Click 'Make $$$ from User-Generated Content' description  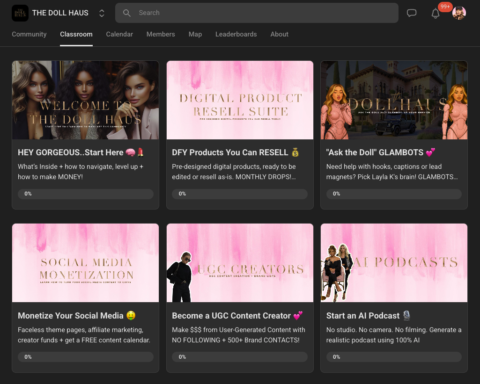point(238,335)
